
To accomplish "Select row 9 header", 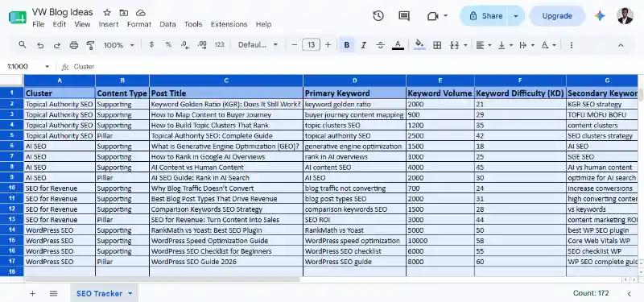I will click(x=12, y=177).
